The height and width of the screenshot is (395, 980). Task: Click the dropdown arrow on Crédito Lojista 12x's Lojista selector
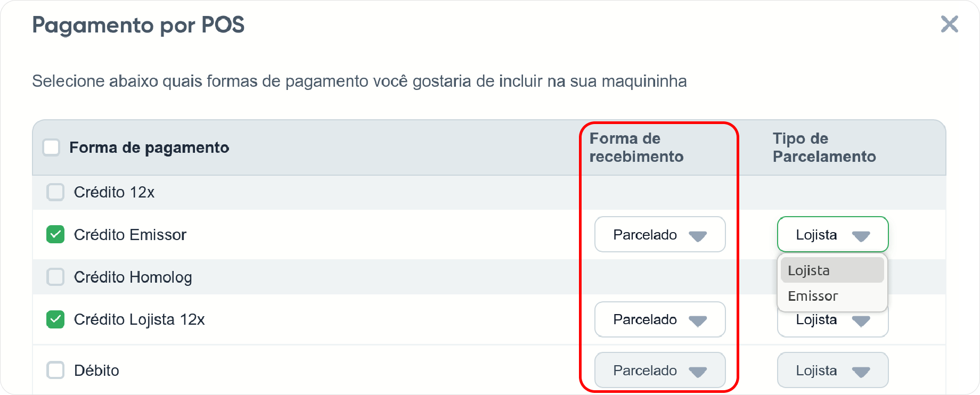pyautogui.click(x=863, y=319)
